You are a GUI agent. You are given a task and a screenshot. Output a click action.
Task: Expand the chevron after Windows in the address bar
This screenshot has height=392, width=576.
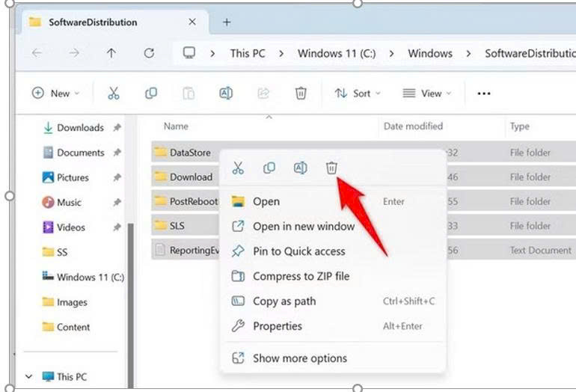(x=468, y=54)
